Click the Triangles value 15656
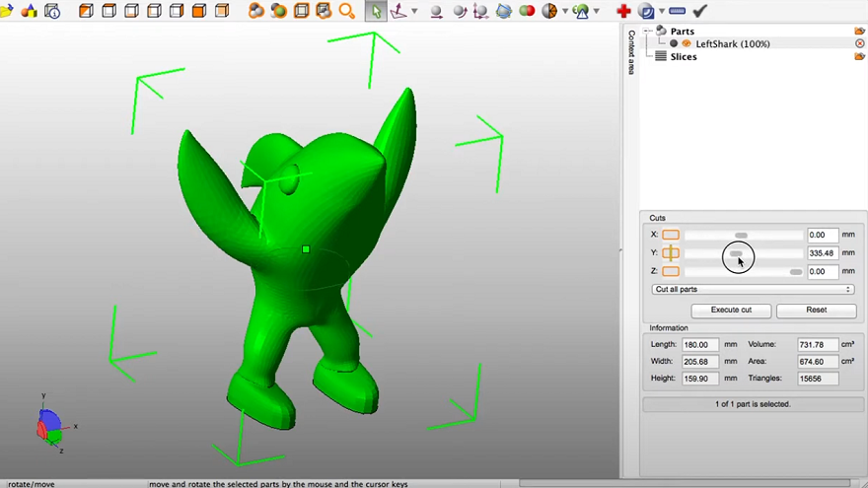This screenshot has height=488, width=868. click(818, 379)
